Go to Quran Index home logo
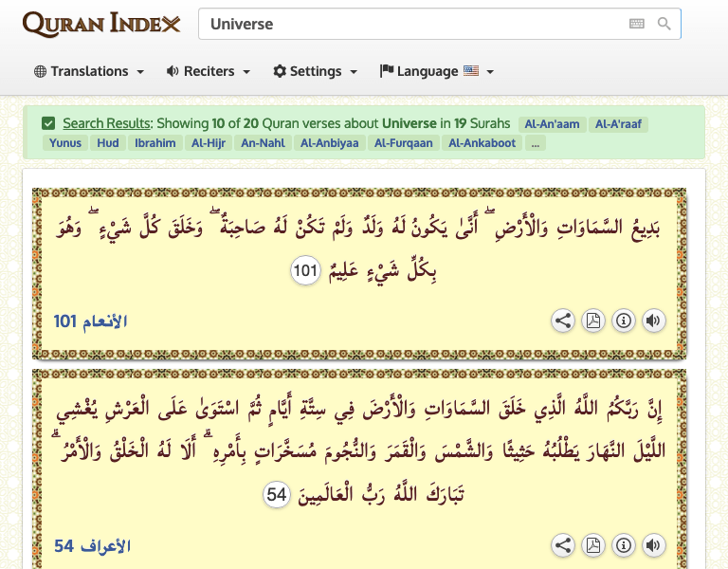728x569 pixels. click(x=100, y=24)
